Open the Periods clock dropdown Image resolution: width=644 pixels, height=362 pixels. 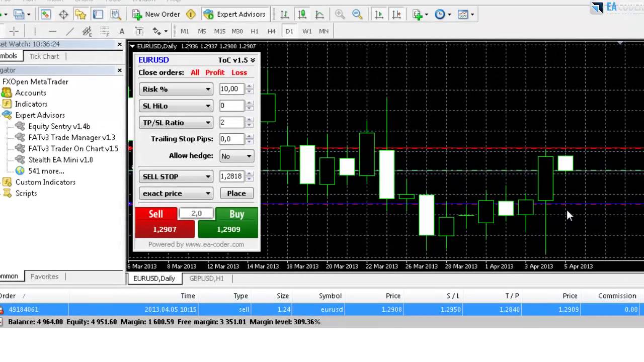pyautogui.click(x=443, y=15)
